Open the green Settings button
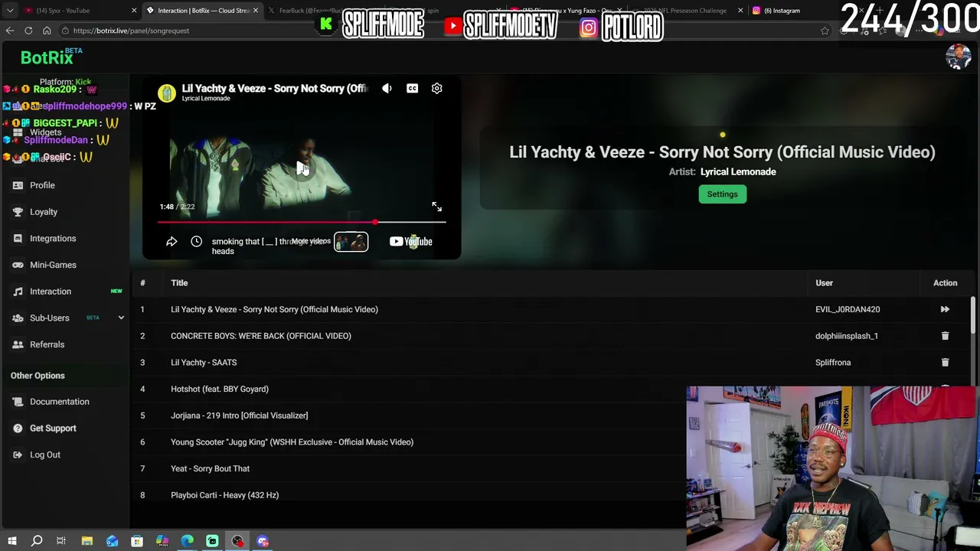 click(722, 194)
